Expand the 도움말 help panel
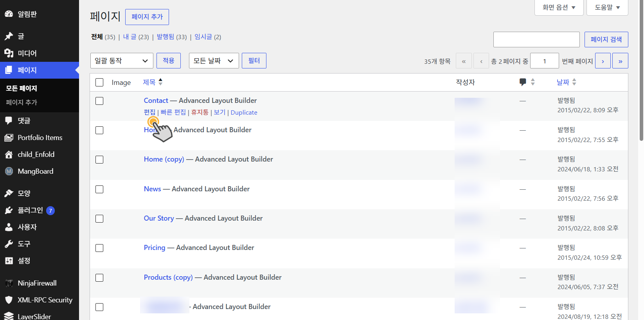 [607, 7]
